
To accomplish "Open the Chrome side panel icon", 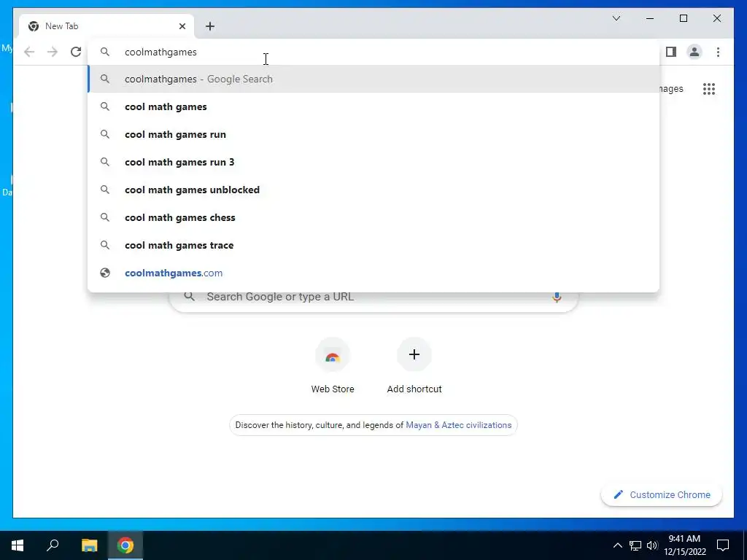I will (671, 52).
